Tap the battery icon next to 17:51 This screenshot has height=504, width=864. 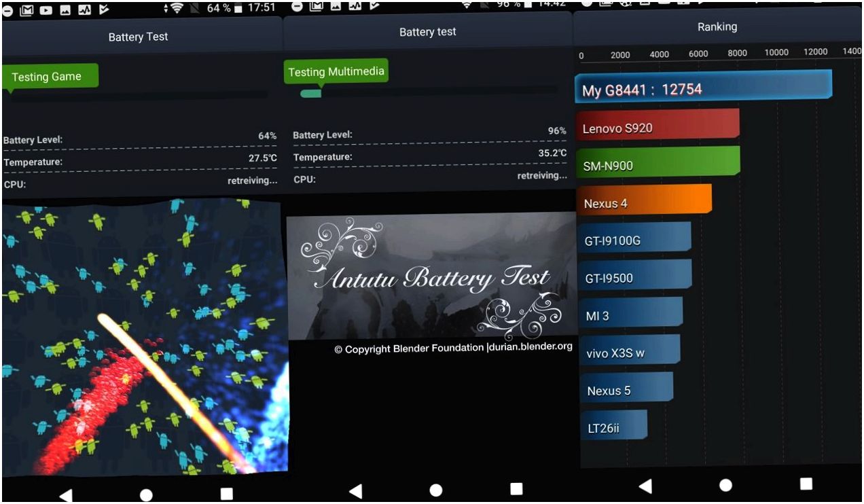coord(239,8)
